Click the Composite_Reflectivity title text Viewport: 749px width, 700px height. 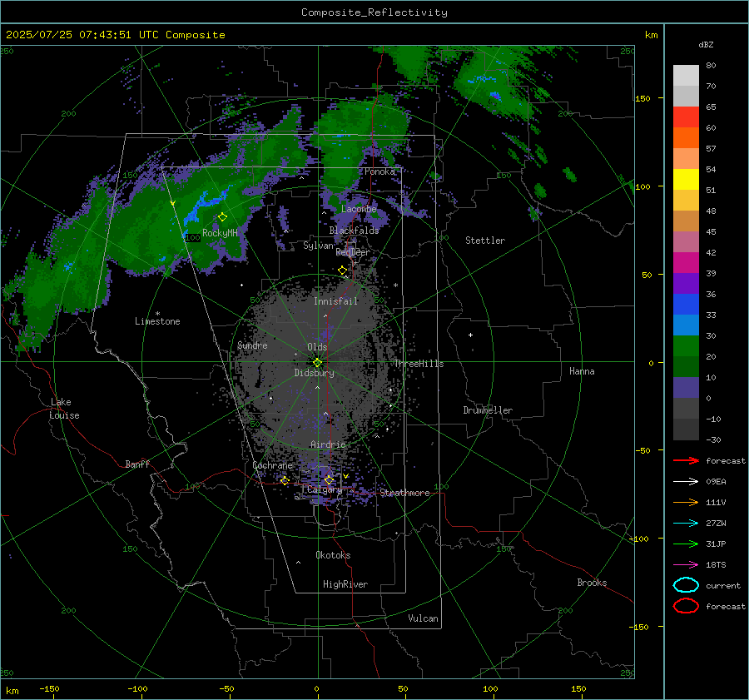[374, 12]
